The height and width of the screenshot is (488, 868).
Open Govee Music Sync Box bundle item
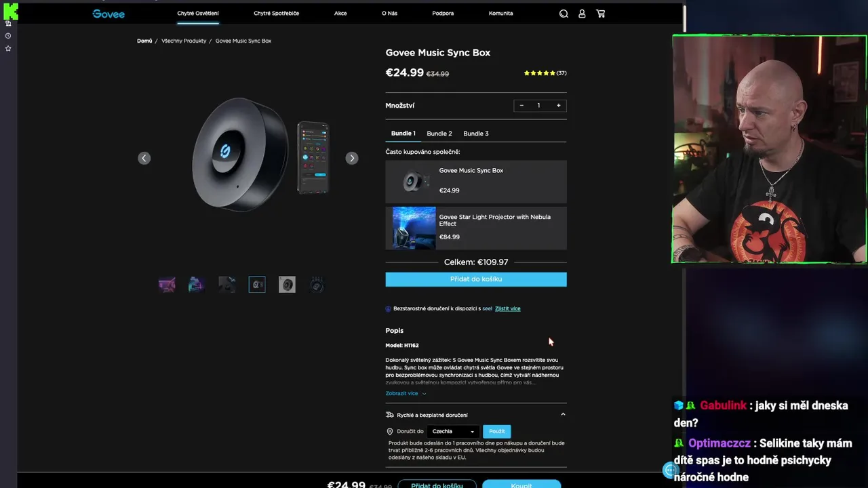point(476,182)
